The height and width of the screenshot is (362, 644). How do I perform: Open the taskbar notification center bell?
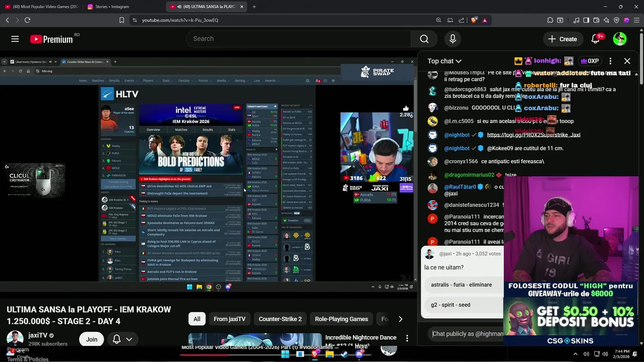pos(635,354)
